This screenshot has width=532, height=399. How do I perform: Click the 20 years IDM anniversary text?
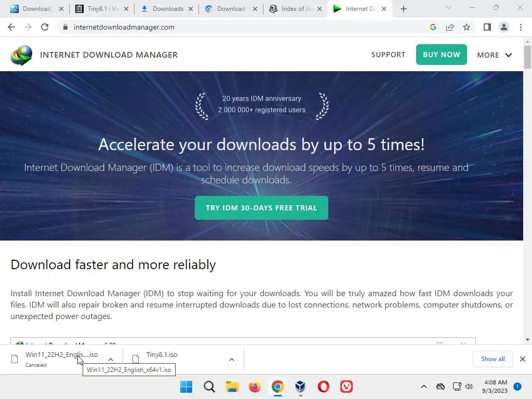click(x=262, y=98)
